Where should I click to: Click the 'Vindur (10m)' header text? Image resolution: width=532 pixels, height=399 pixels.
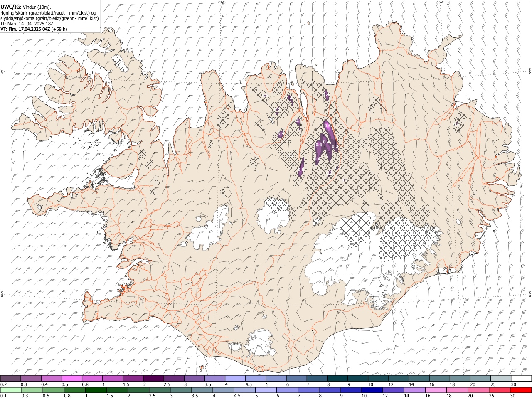click(36, 7)
